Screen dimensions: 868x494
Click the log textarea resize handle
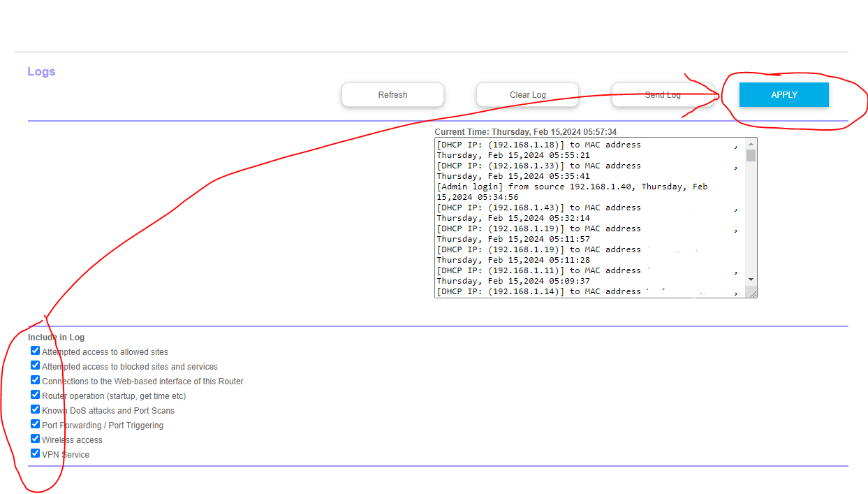[x=753, y=293]
